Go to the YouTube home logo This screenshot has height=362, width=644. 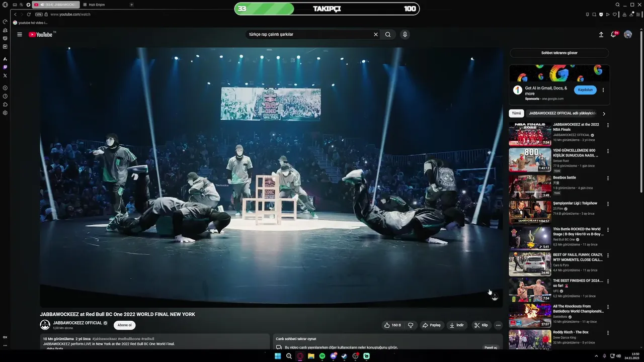click(41, 35)
